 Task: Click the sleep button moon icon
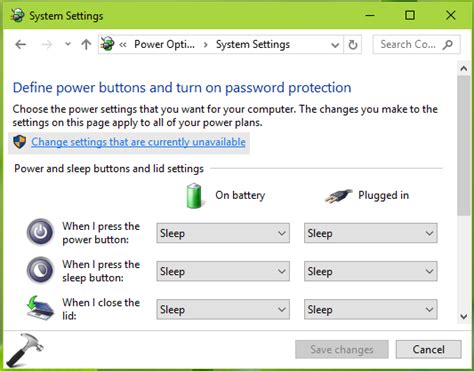click(x=40, y=270)
